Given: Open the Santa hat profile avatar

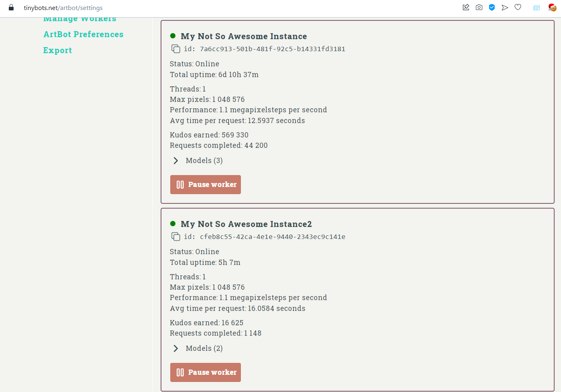Looking at the screenshot, I should click(552, 7).
